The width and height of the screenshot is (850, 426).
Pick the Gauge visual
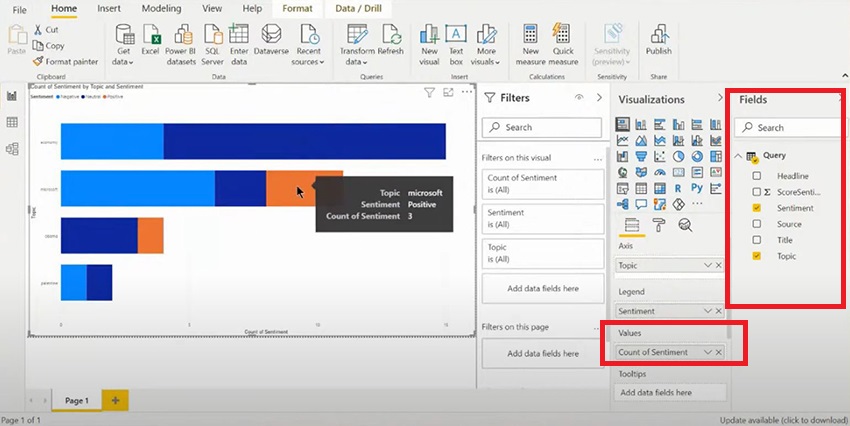(x=659, y=172)
